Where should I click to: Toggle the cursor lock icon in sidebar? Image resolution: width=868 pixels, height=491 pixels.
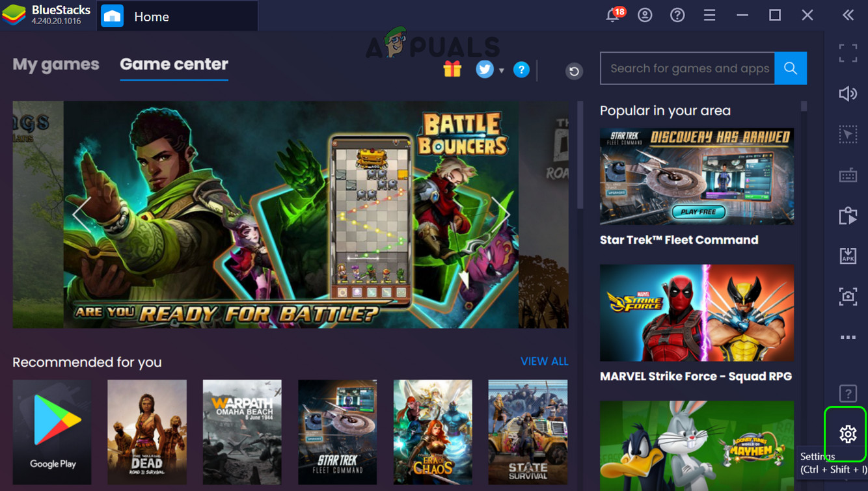[x=848, y=135]
